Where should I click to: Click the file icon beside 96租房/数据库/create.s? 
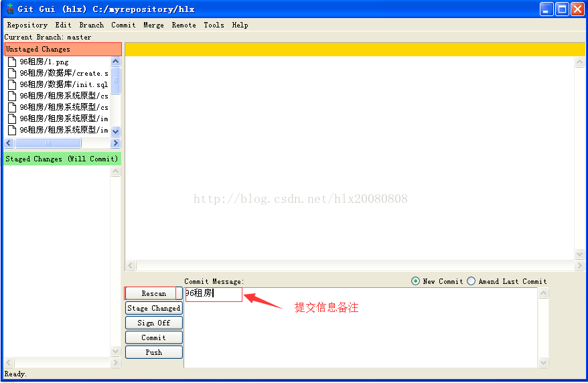click(12, 73)
